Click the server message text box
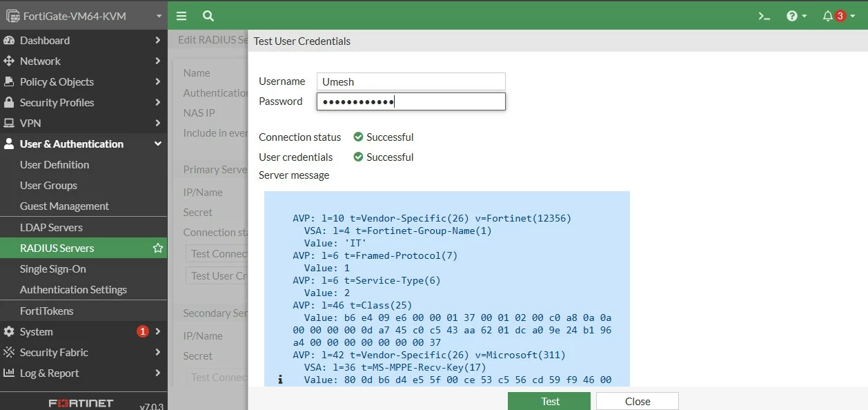 point(447,289)
